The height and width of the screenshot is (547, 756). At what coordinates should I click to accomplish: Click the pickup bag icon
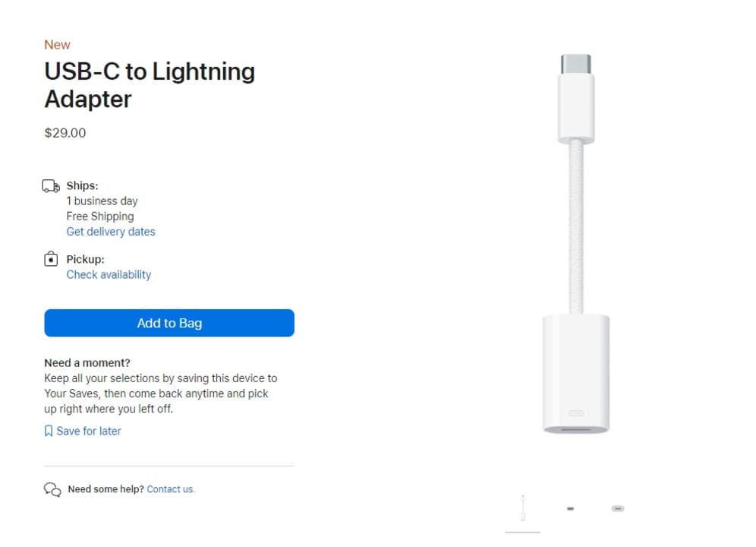click(x=51, y=260)
